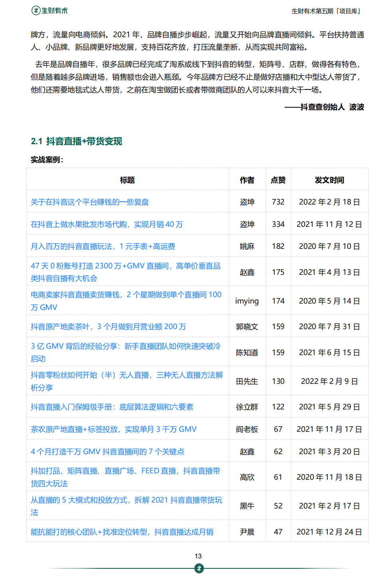Open link 47天0粉账号打造2300万+GMV直播间
This screenshot has width=392, height=578.
[125, 272]
